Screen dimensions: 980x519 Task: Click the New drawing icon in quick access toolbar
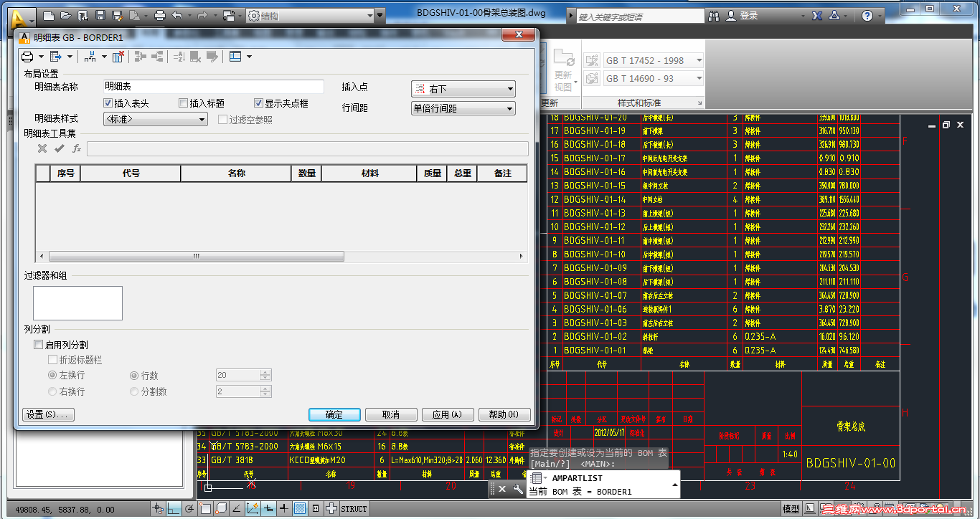point(50,15)
